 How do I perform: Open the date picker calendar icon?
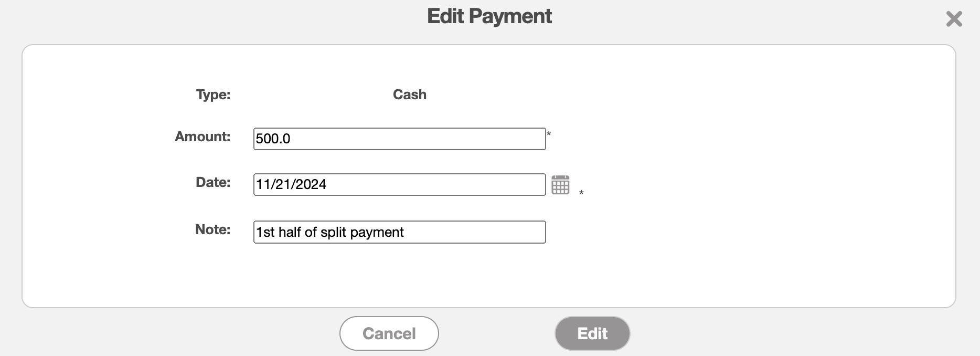[560, 185]
